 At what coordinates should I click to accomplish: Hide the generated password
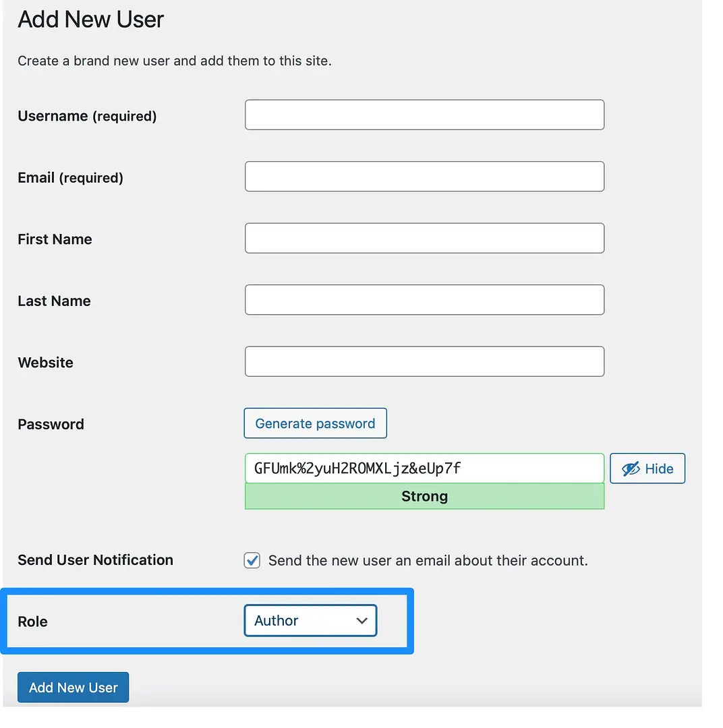[647, 468]
